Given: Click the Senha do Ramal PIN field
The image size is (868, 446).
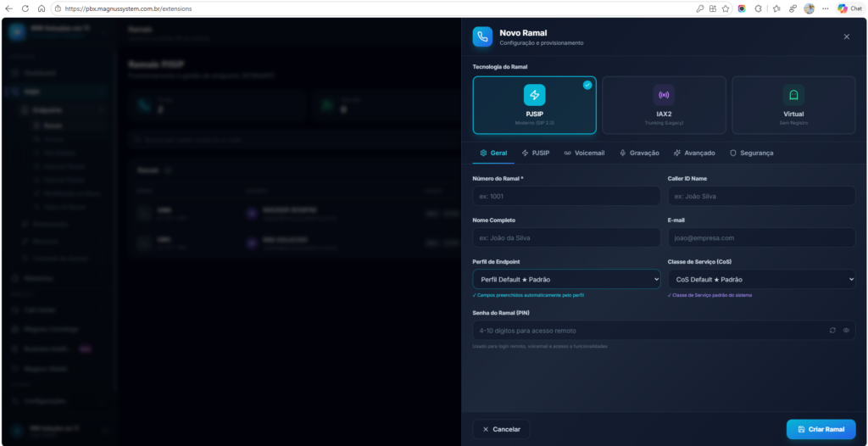Looking at the screenshot, I should point(664,330).
